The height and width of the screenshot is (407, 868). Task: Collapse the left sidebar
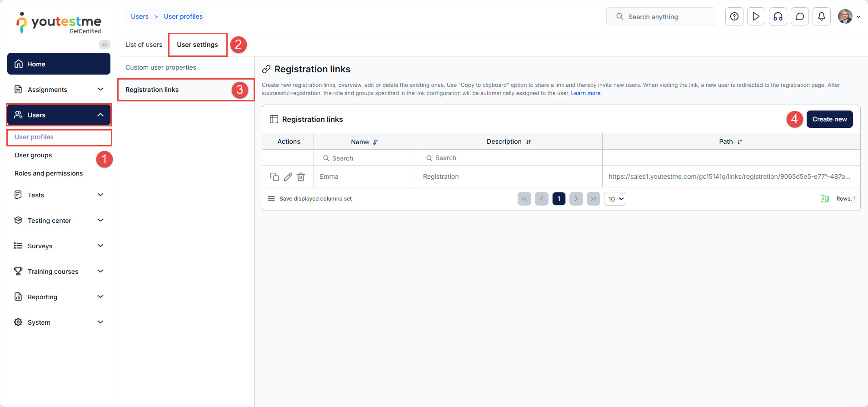[105, 45]
